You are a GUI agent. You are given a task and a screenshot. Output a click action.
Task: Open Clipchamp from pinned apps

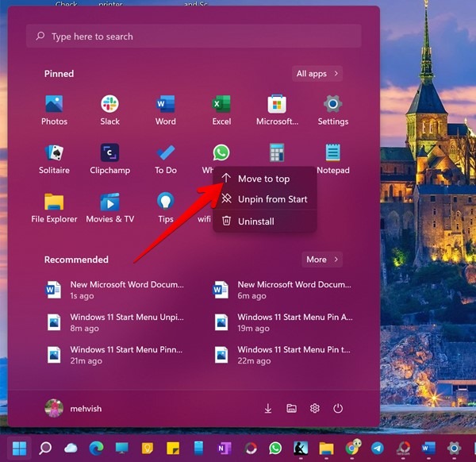110,159
